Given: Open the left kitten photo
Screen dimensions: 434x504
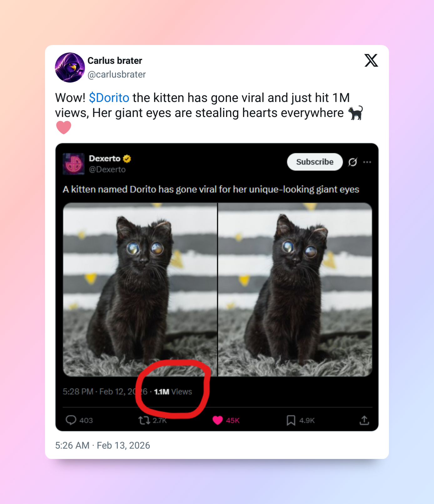Looking at the screenshot, I should pos(140,290).
